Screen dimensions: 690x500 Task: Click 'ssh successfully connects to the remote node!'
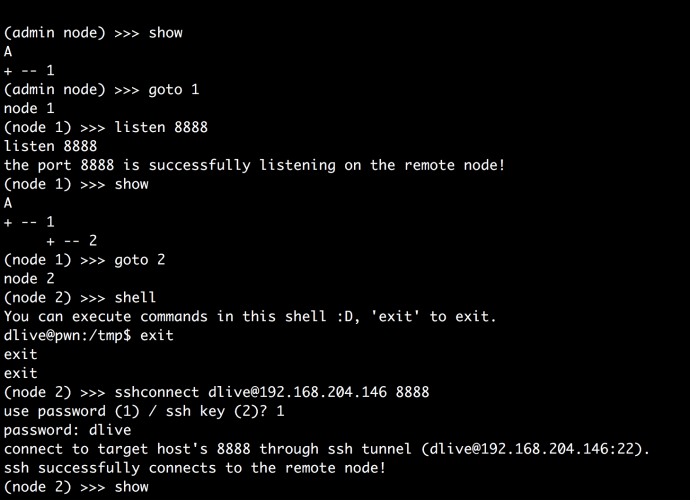tap(195, 468)
